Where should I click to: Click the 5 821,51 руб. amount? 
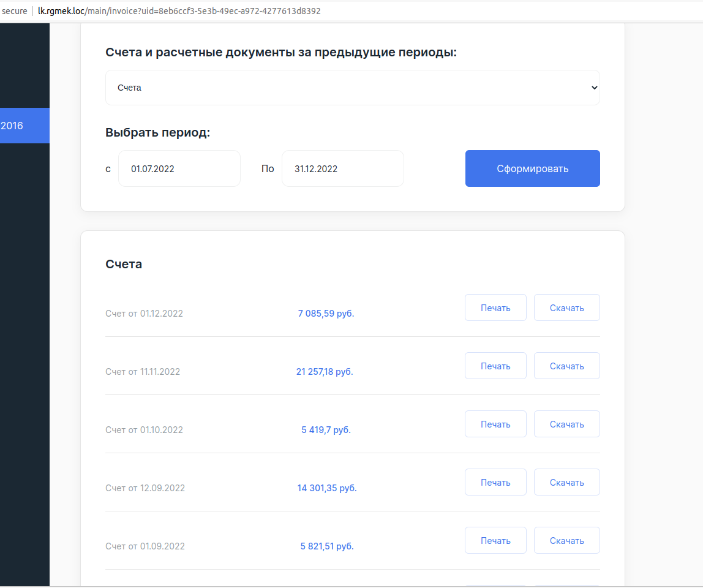pos(326,546)
